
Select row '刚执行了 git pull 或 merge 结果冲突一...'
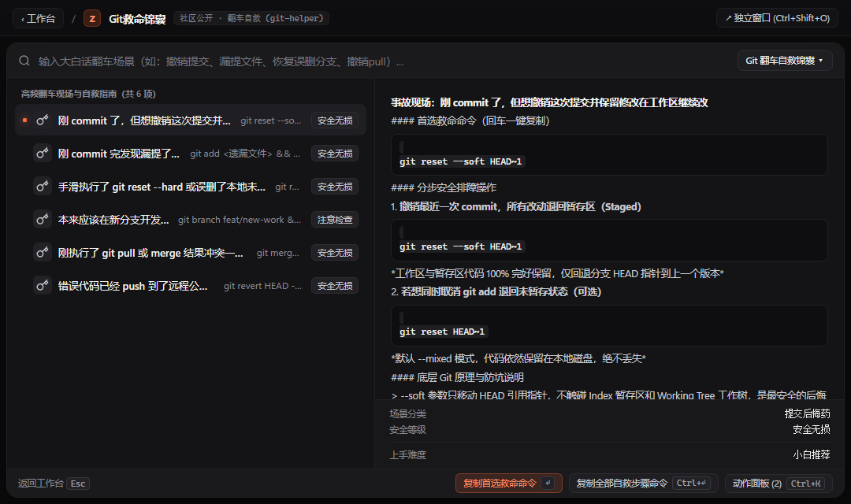tap(191, 252)
